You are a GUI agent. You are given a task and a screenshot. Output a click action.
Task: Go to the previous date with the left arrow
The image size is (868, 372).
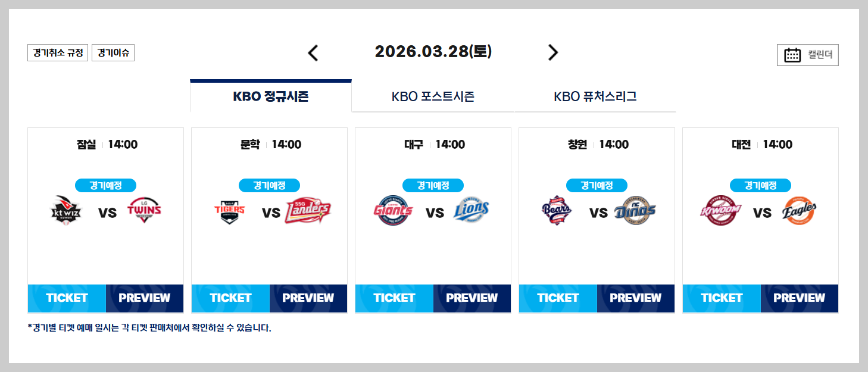click(x=314, y=52)
